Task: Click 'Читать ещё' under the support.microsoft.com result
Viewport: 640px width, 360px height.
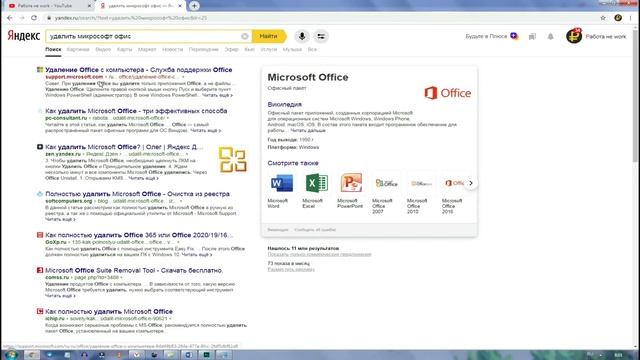Action: (217, 95)
